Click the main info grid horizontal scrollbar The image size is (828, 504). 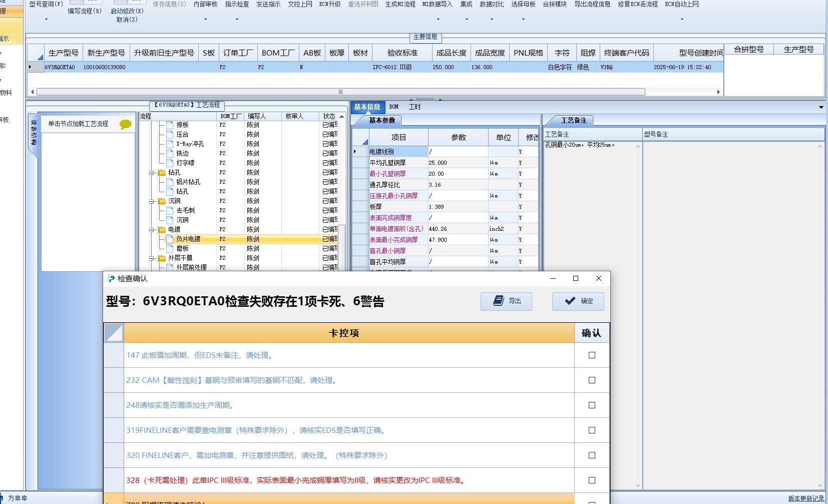click(340, 92)
